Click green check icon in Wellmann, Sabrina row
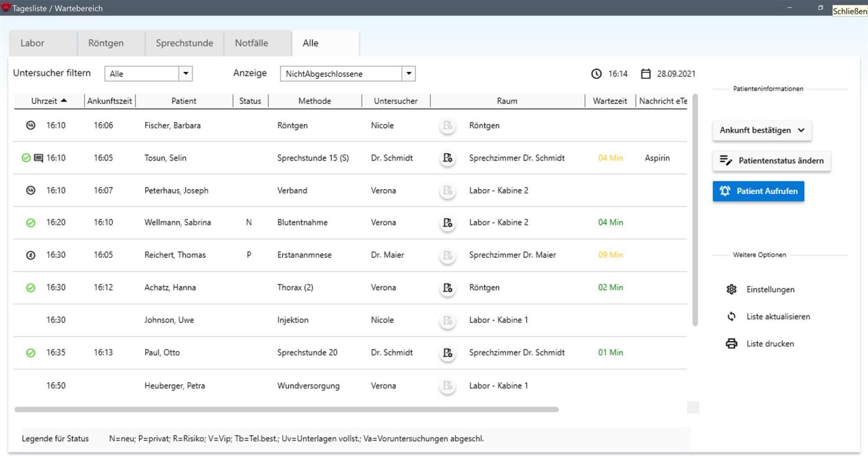The height and width of the screenshot is (460, 868). pyautogui.click(x=30, y=223)
